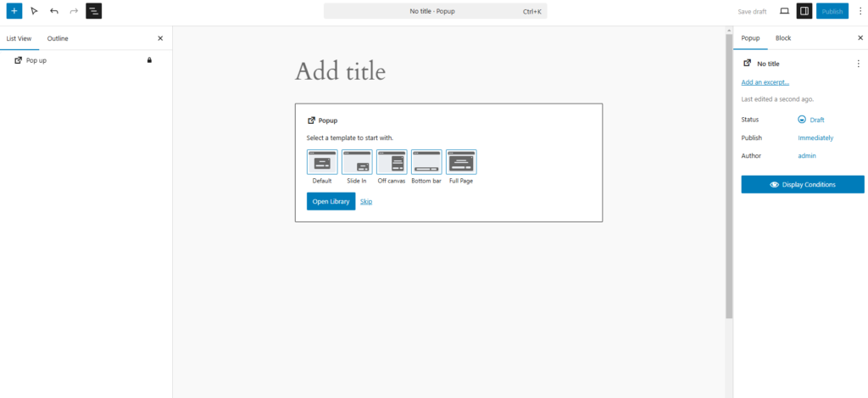Open the laptop preview view icon
The image size is (868, 398).
click(x=784, y=11)
